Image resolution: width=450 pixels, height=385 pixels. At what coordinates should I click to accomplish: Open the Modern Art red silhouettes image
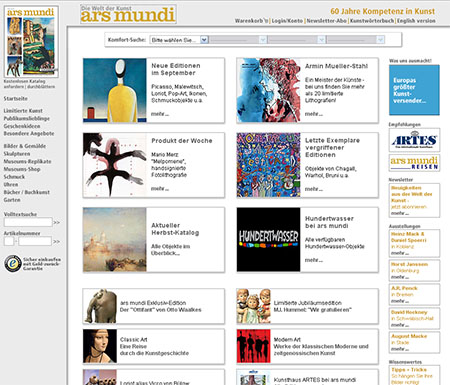254,346
